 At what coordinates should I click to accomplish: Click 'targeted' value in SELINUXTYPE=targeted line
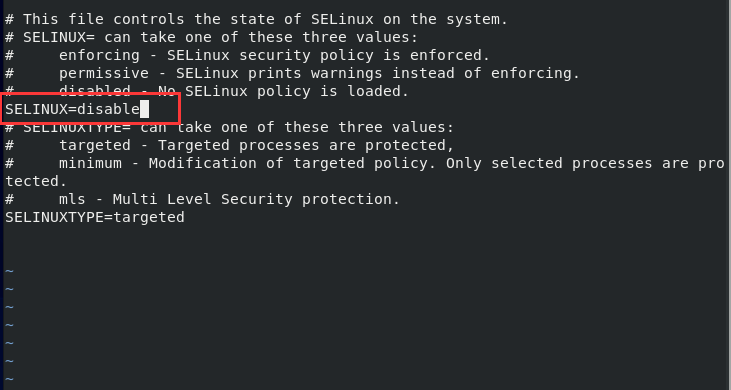(149, 218)
